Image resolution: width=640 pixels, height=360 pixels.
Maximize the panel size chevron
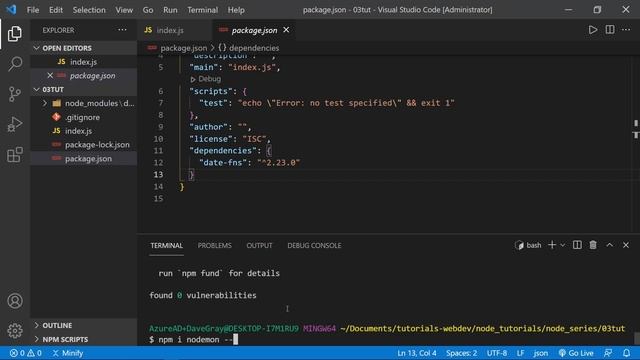(x=609, y=245)
